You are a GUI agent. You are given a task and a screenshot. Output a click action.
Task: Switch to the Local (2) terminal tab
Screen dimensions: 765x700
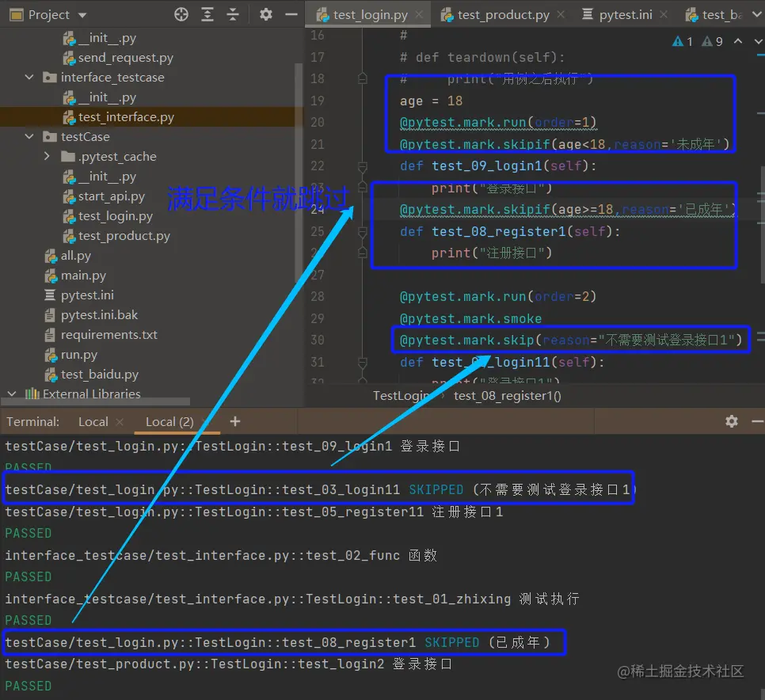point(169,422)
